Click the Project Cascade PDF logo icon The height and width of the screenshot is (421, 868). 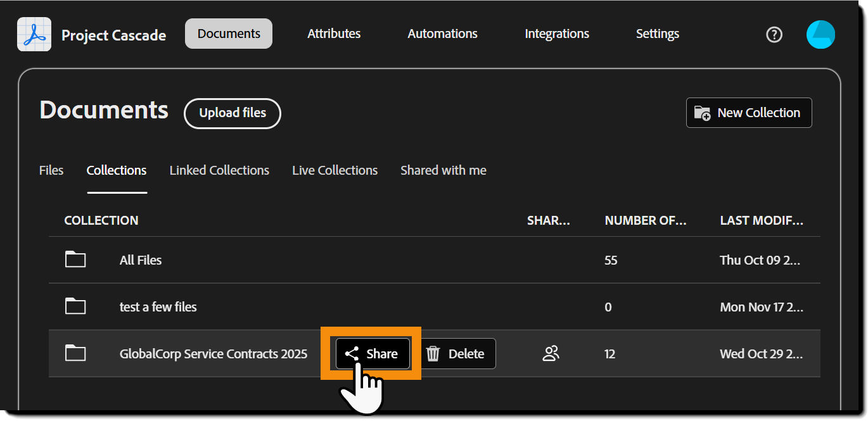click(34, 34)
